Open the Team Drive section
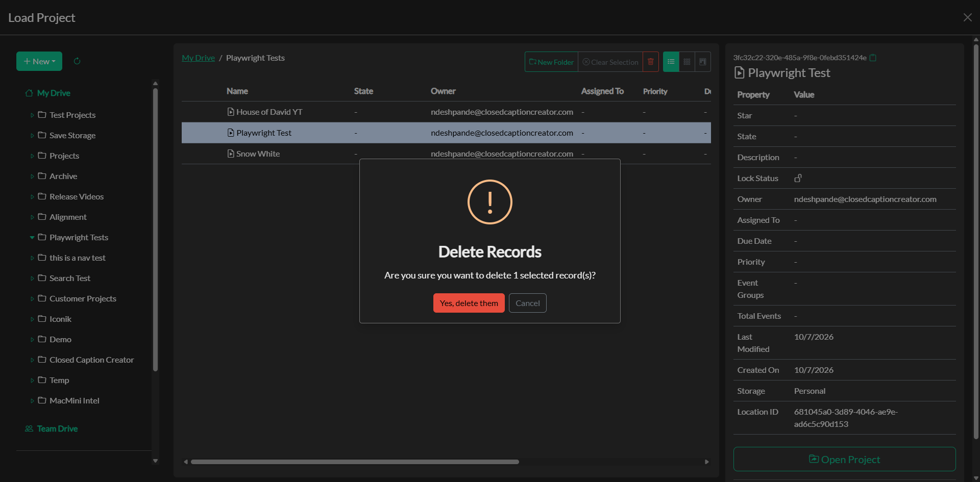This screenshot has height=482, width=980. coord(57,428)
